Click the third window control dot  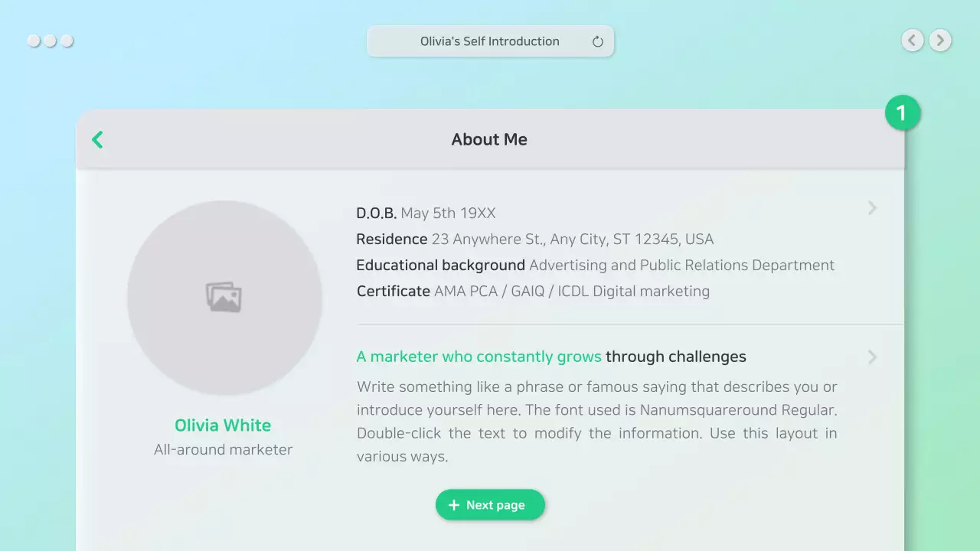coord(67,41)
